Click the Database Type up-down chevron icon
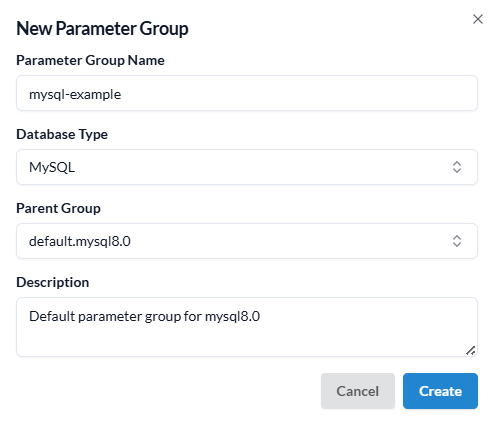This screenshot has height=425, width=493. [x=457, y=167]
